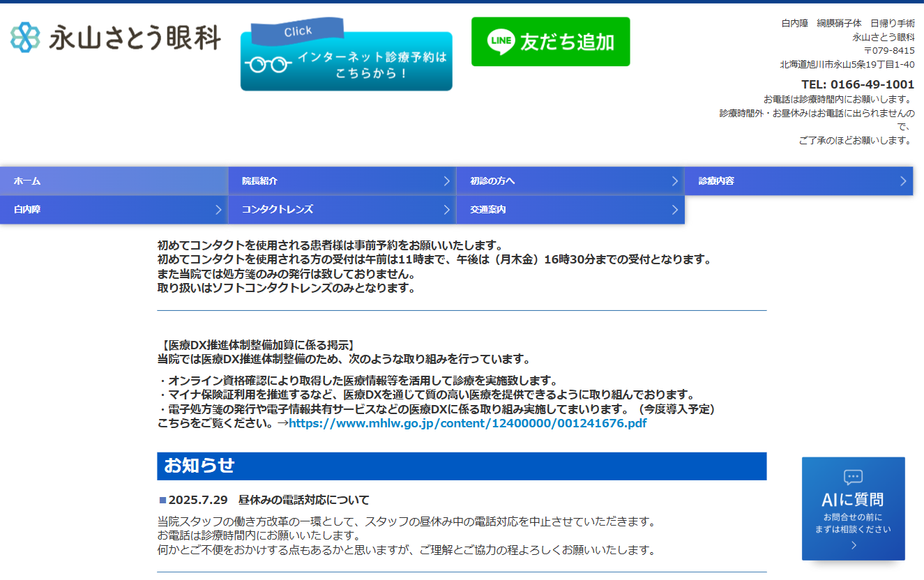The width and height of the screenshot is (924, 580).
Task: Open the AIに質問 chat widget
Action: (853, 508)
